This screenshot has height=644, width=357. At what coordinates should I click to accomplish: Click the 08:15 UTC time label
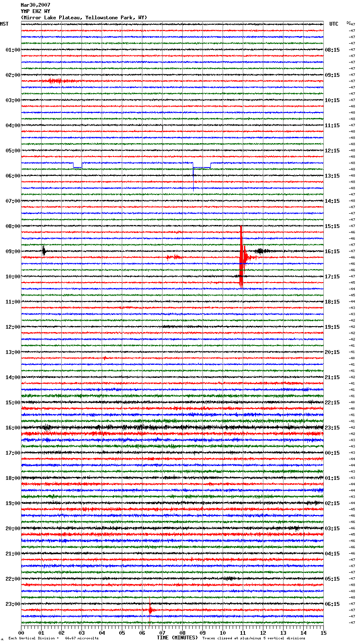332,50
